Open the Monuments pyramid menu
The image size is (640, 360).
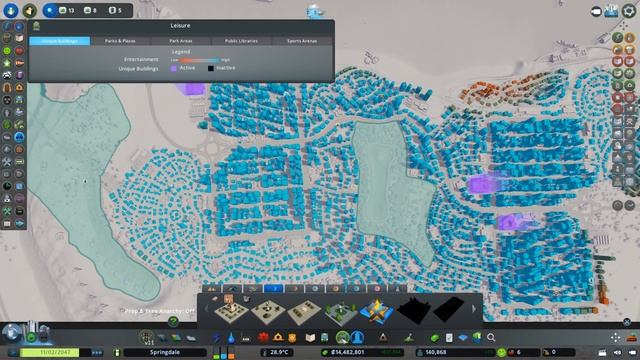click(383, 338)
